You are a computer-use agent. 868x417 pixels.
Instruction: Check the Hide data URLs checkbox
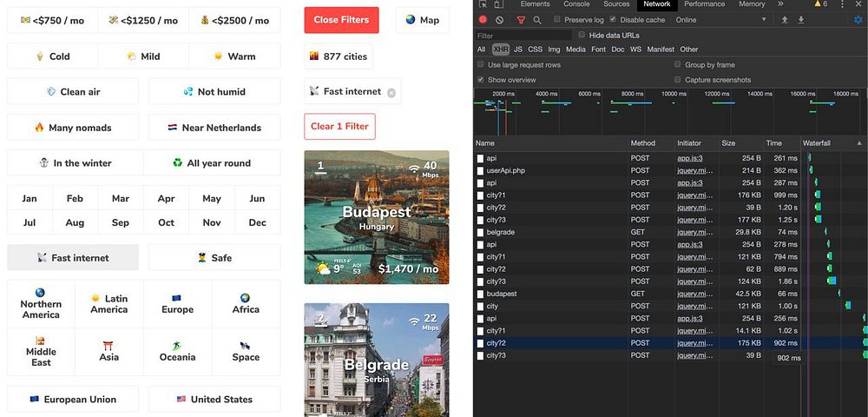tap(582, 35)
